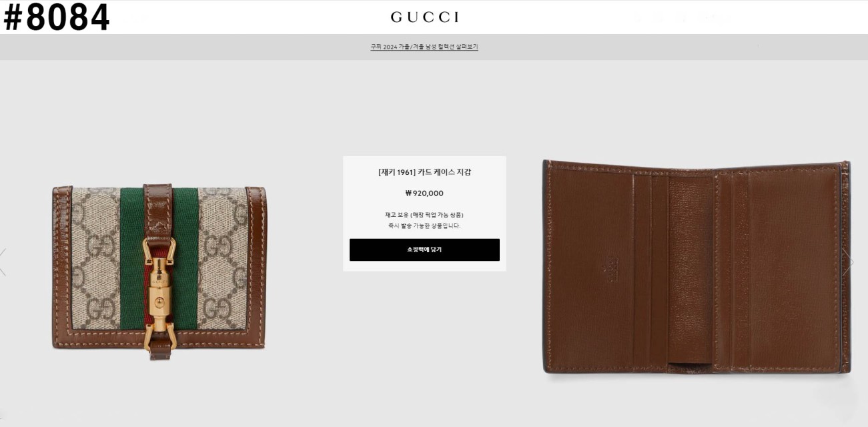Screen dimensions: 868x427
Task: Go back with the left carousel chevron
Action: coord(3,262)
